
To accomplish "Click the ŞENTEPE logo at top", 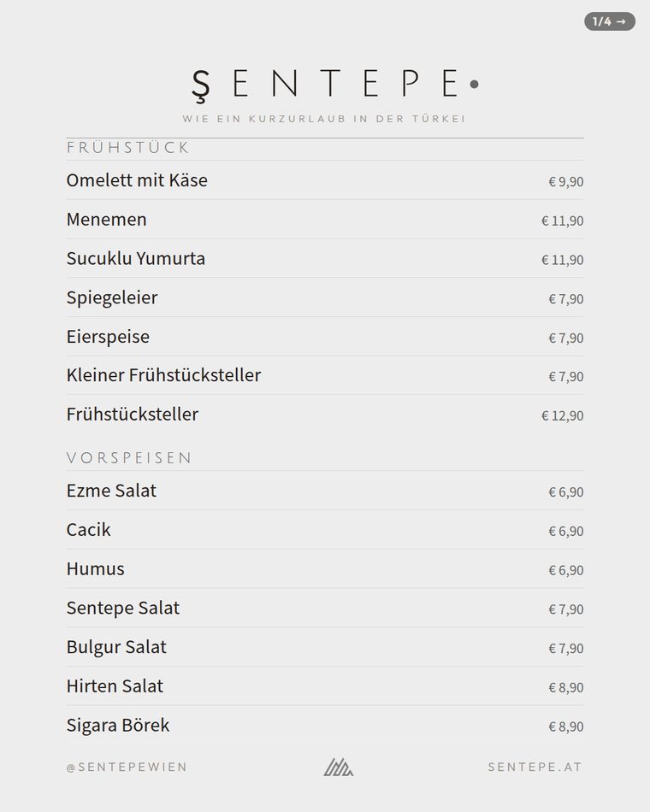I will point(335,85).
